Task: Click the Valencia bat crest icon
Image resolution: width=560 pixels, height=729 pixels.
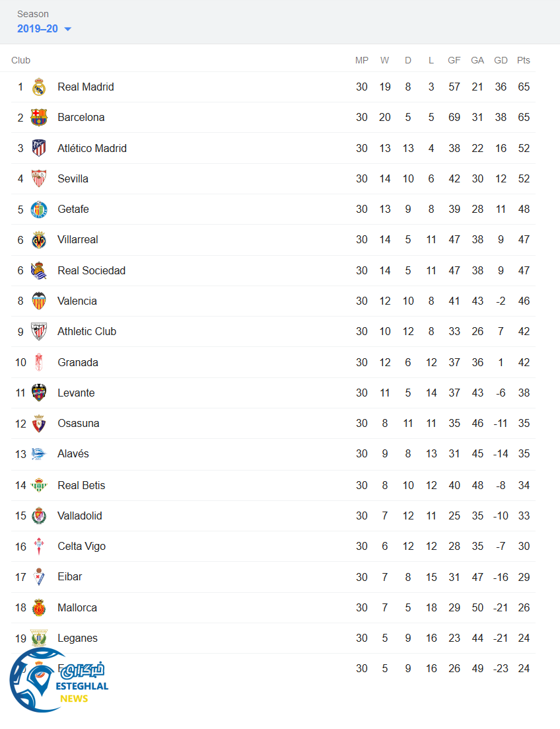Action: tap(39, 301)
